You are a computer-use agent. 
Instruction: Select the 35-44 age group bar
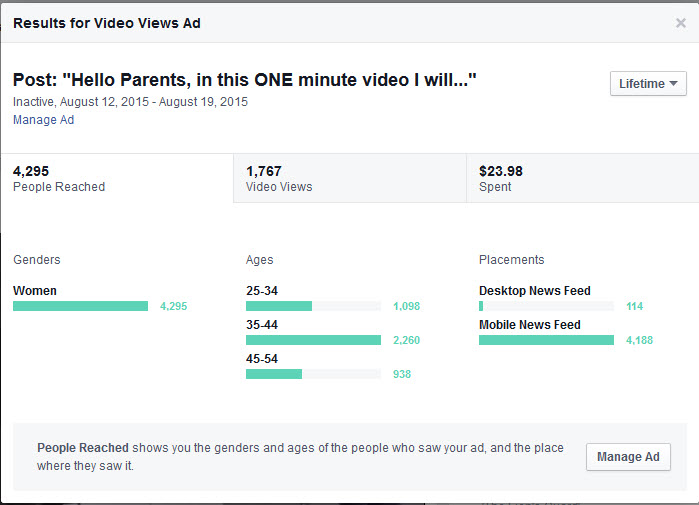pos(313,340)
